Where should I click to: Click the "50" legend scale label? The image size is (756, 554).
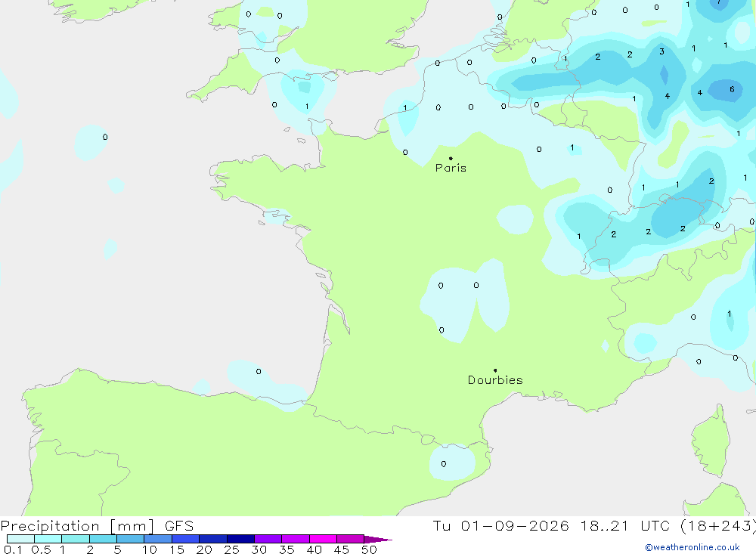pos(369,549)
